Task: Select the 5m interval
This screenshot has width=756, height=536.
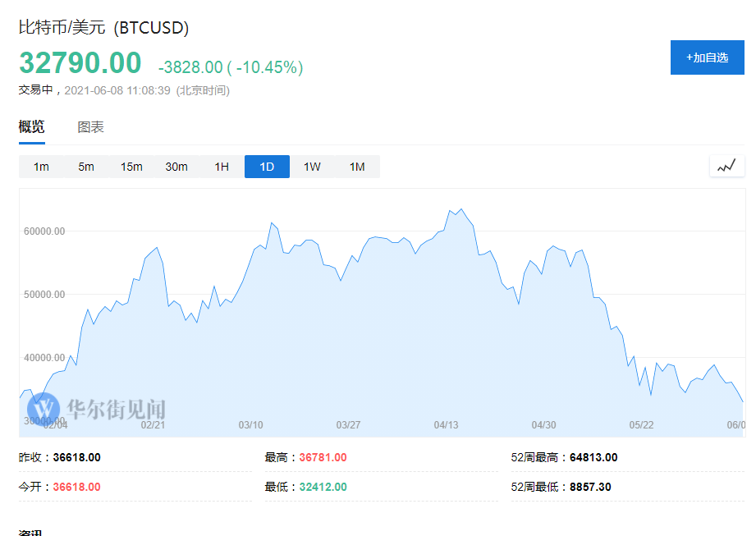Action: (x=85, y=166)
